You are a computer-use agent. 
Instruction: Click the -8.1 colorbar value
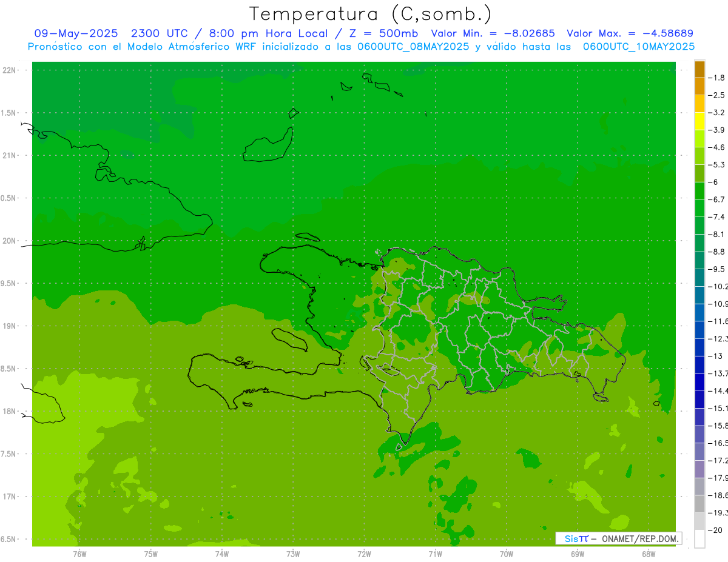pos(716,234)
